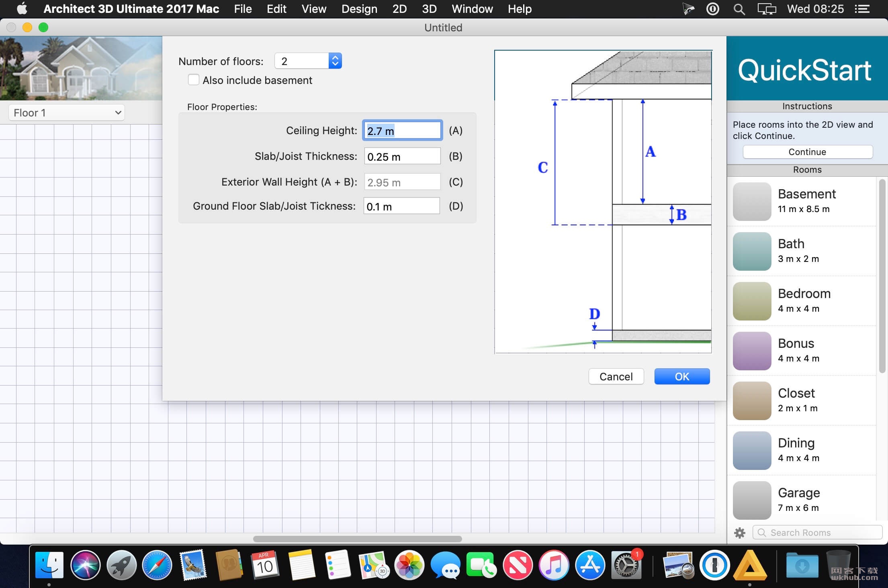Open Notification Center in the menu bar

pos(862,9)
